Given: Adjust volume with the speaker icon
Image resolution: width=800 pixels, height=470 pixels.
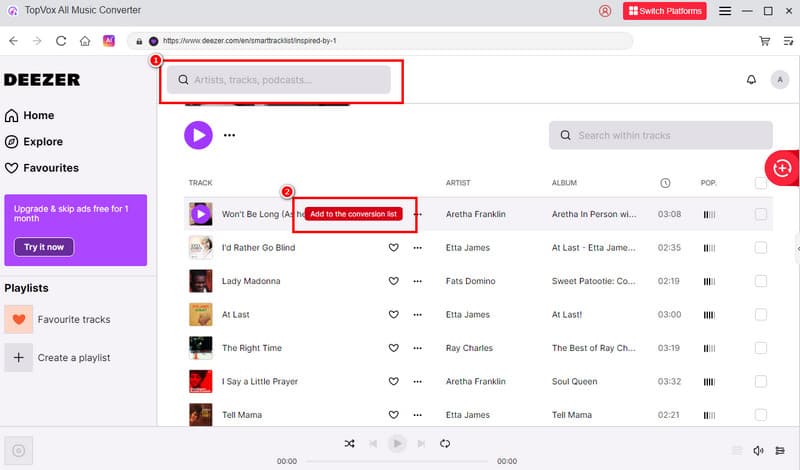Looking at the screenshot, I should [758, 450].
